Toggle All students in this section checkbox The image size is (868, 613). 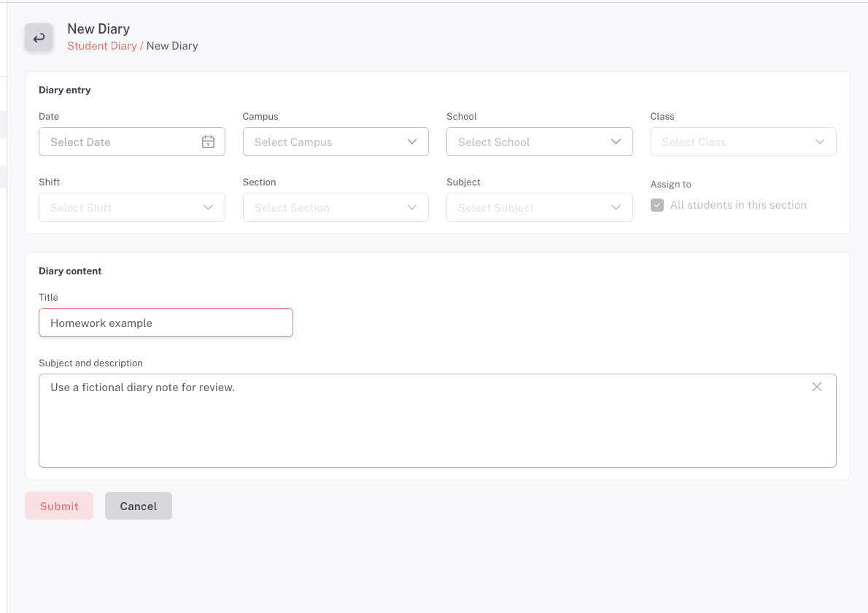(657, 205)
